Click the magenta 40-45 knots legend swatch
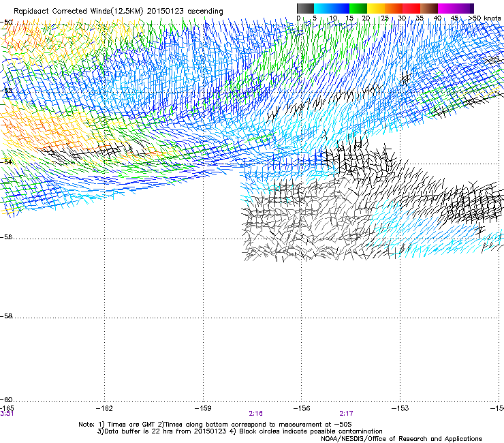The image size is (504, 443). point(447,8)
